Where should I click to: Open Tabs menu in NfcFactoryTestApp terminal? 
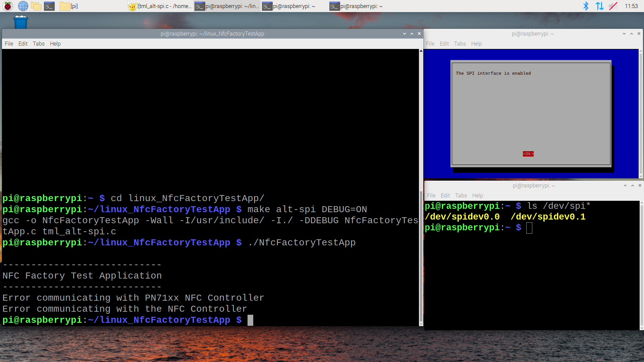pos(39,44)
